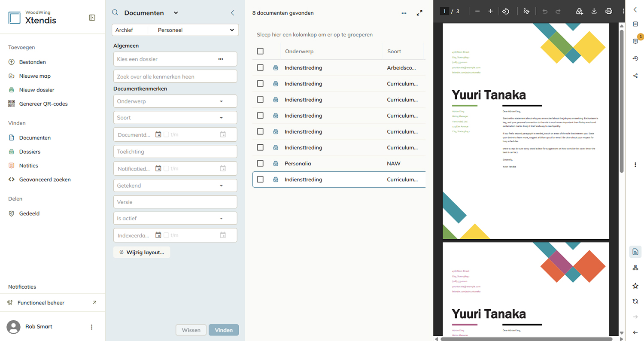The width and height of the screenshot is (644, 341).
Task: Download the PDF document
Action: pos(594,11)
